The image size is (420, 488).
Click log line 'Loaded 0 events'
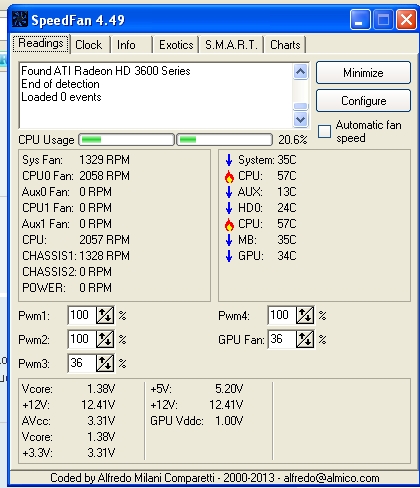point(61,97)
